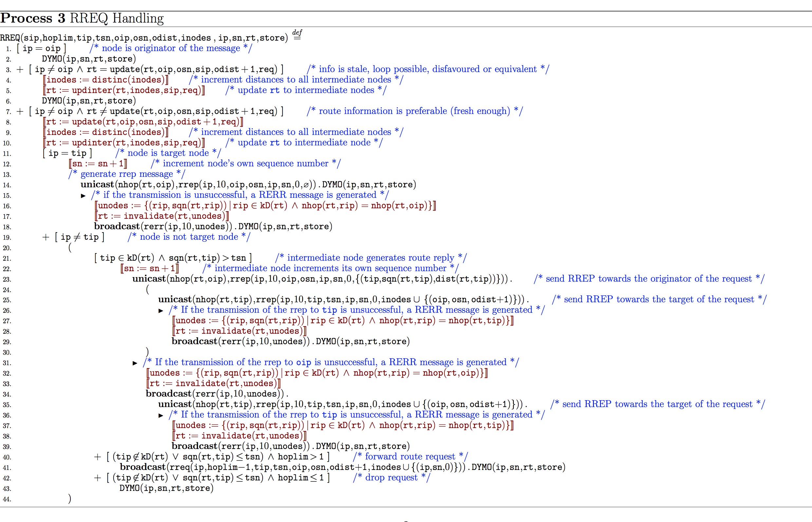Click the triangle marker on line 31
812x522 pixels.
(x=135, y=363)
